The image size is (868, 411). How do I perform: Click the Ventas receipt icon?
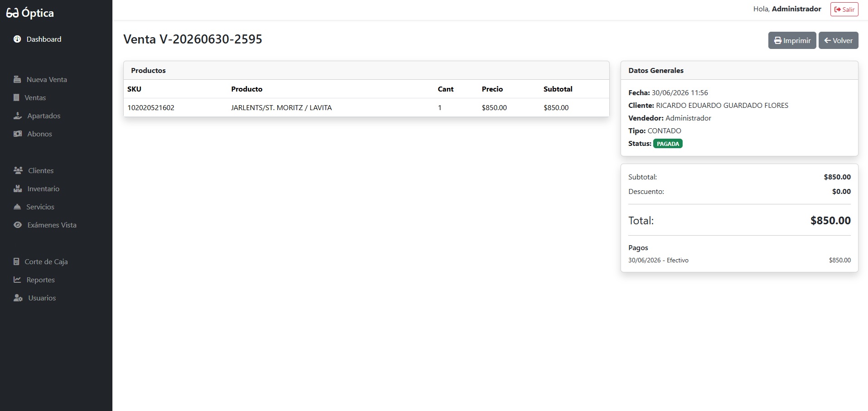[16, 97]
